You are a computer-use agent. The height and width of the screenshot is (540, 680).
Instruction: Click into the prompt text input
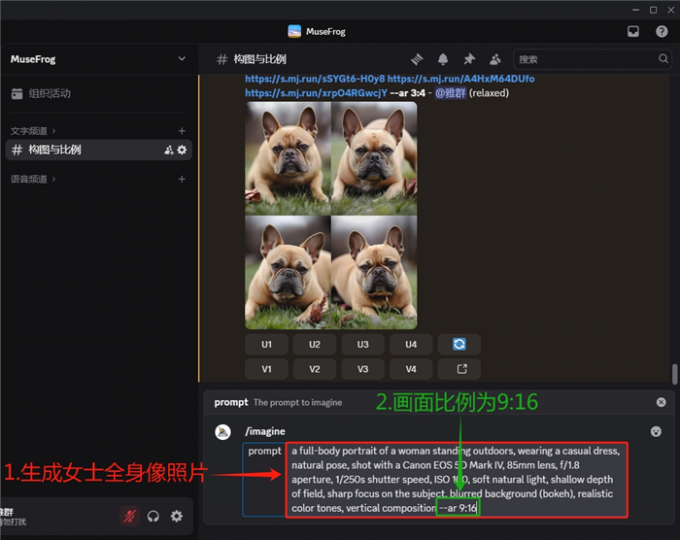[456, 479]
